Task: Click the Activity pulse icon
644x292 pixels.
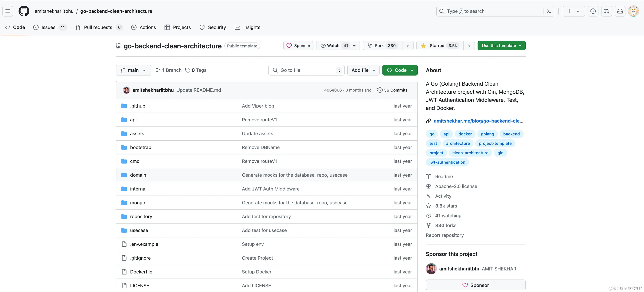Action: [x=428, y=196]
